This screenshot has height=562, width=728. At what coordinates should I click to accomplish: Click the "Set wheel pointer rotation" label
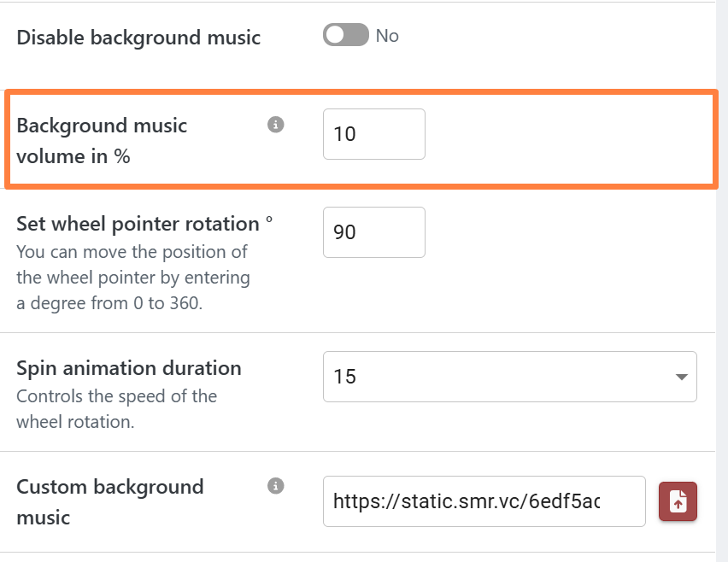[x=138, y=224]
